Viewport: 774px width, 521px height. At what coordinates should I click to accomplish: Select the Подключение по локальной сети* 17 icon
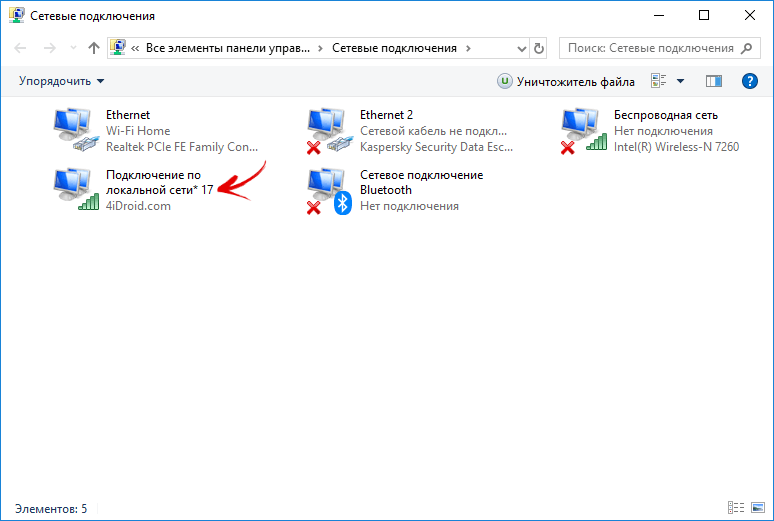[76, 190]
